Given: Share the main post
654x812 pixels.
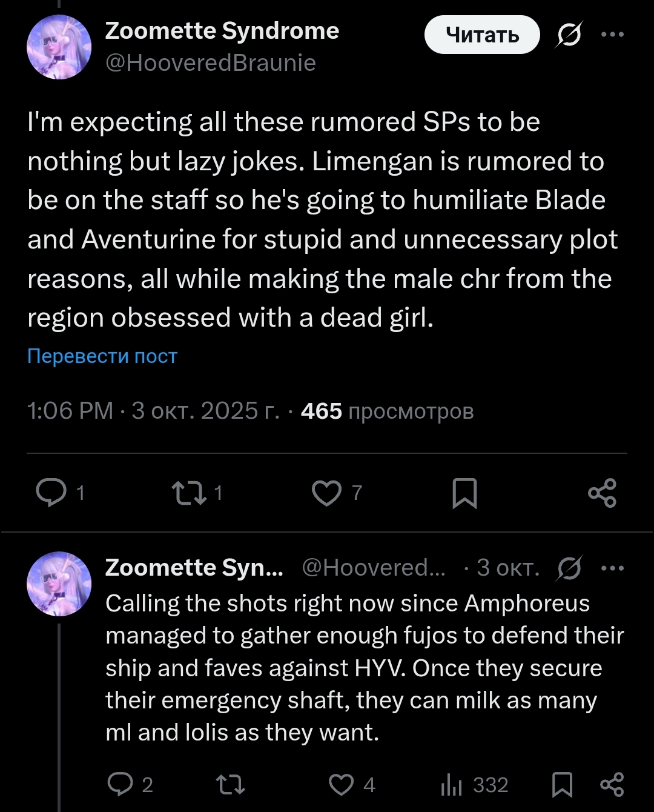Looking at the screenshot, I should [x=602, y=493].
